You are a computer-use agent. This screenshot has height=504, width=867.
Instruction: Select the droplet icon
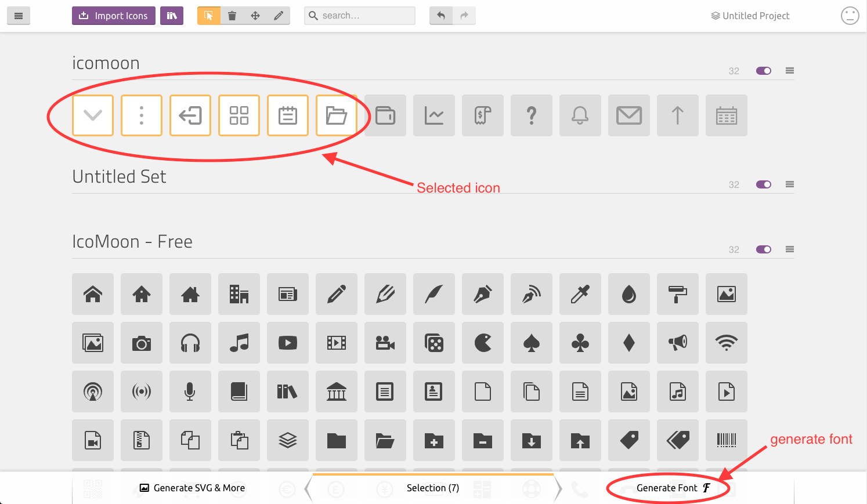629,294
